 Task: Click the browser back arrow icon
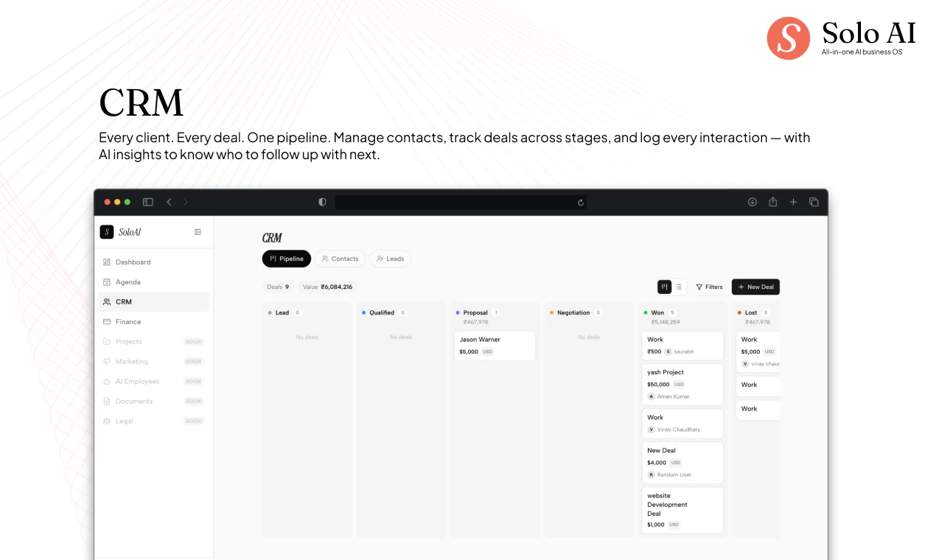tap(169, 202)
